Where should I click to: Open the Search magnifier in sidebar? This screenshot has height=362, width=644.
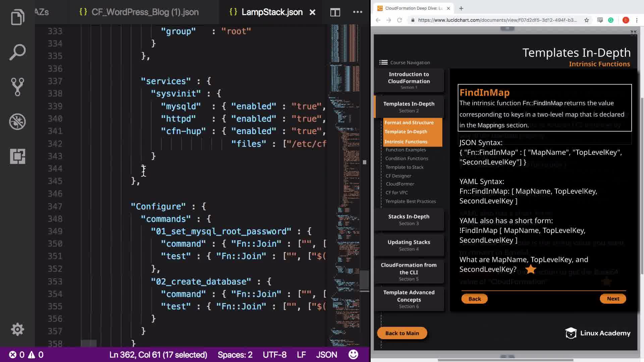tap(17, 52)
